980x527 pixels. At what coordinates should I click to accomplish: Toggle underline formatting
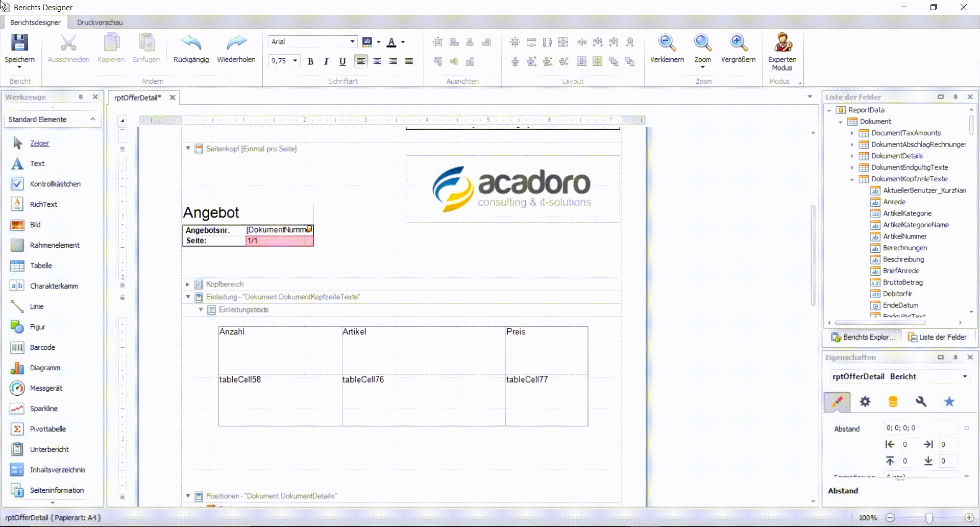pyautogui.click(x=342, y=61)
